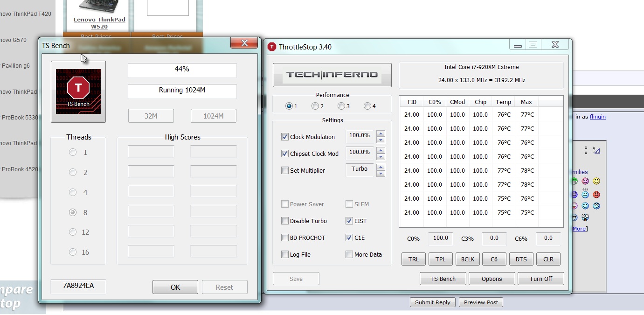Click the 44% progress bar
The width and height of the screenshot is (644, 315).
click(x=182, y=70)
